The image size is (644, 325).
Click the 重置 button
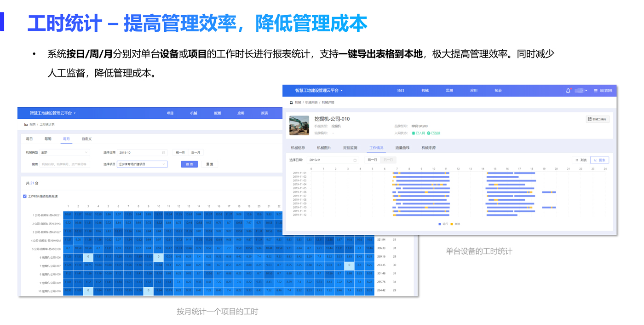point(209,164)
